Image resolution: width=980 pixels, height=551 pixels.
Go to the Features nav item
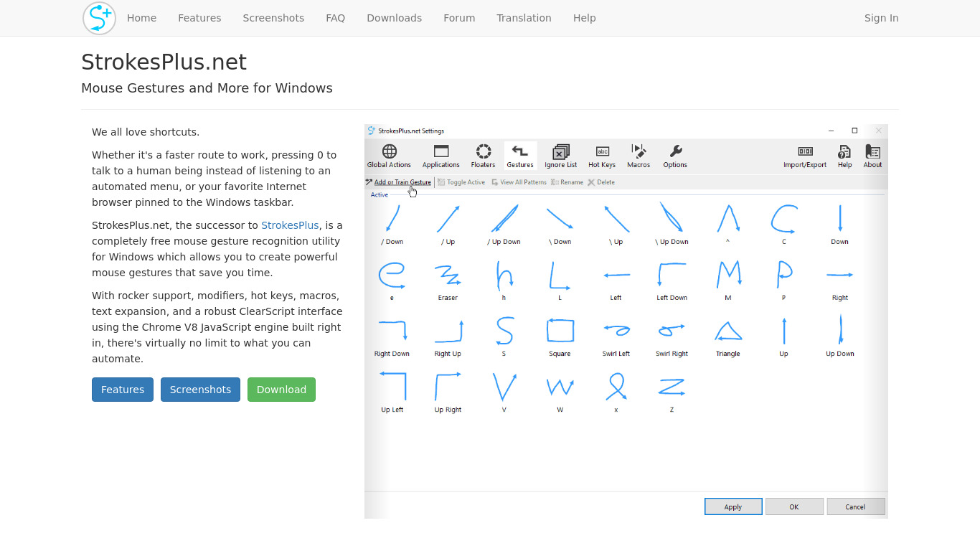click(199, 18)
